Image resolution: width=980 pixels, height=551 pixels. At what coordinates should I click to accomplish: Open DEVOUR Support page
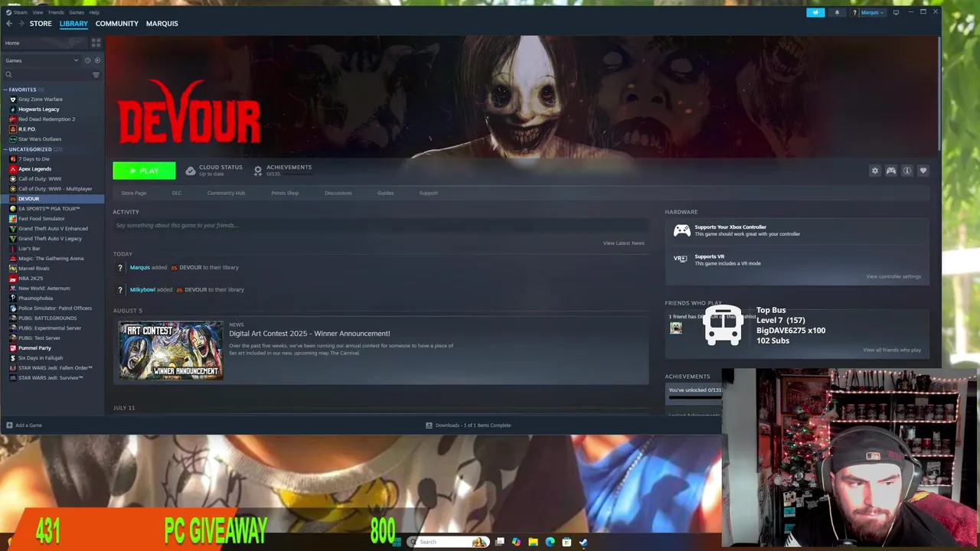(429, 193)
